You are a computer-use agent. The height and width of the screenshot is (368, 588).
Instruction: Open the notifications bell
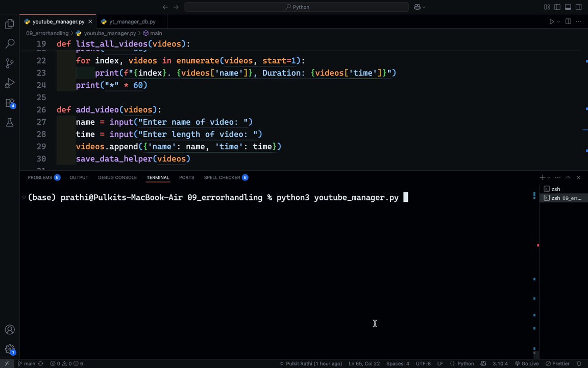(579, 363)
